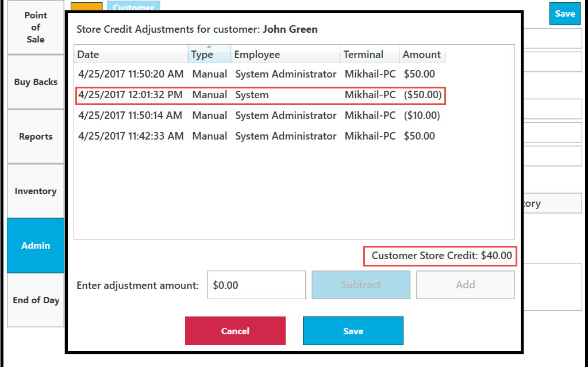Focus the adjustment amount input field

[256, 285]
